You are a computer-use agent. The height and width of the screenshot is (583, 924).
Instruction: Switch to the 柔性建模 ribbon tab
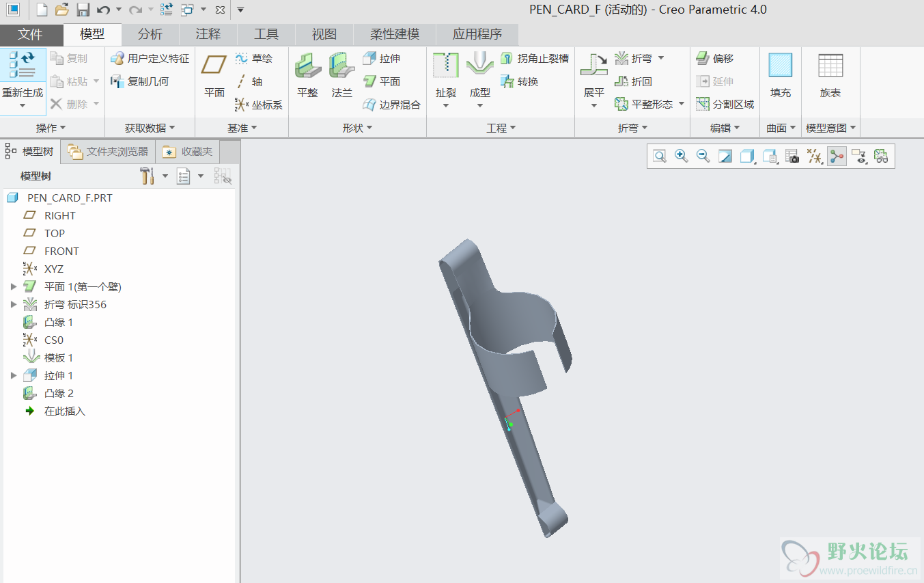(x=395, y=34)
